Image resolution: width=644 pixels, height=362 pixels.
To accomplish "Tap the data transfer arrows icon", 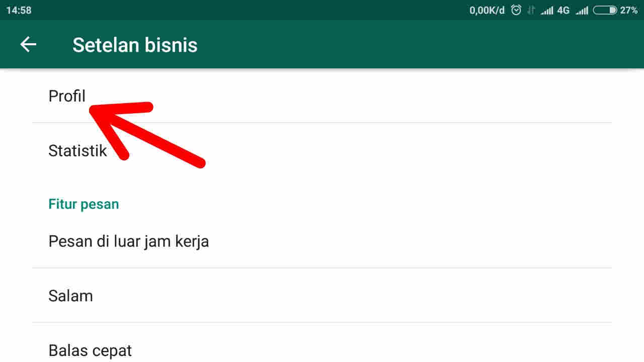I will pyautogui.click(x=531, y=10).
